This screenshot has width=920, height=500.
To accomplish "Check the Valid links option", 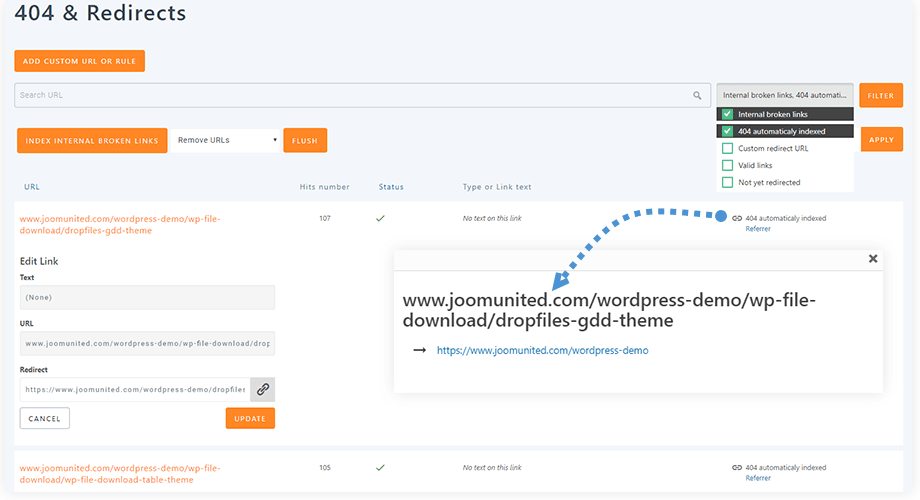I will 728,165.
